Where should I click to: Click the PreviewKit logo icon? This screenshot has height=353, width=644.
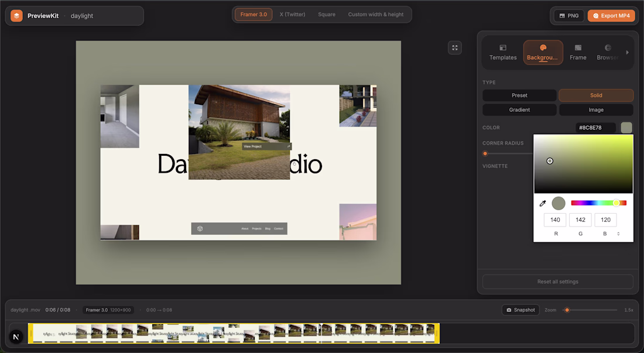point(16,16)
